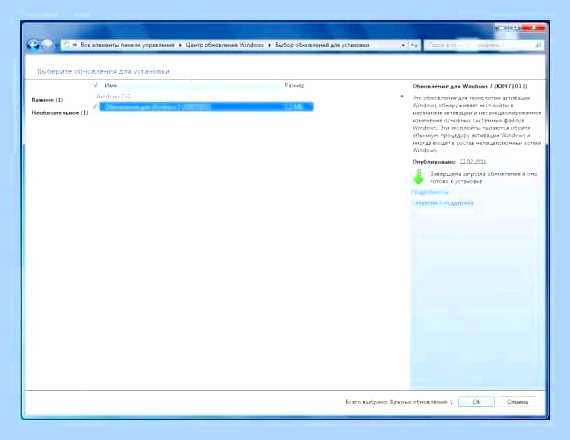Select the 'Необязательное (1)' category tab
This screenshot has height=440, width=570.
click(60, 113)
